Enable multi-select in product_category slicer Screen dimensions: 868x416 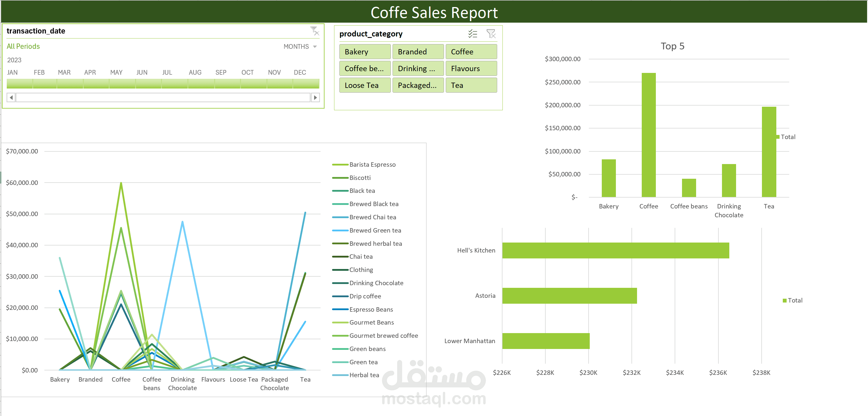tap(473, 34)
